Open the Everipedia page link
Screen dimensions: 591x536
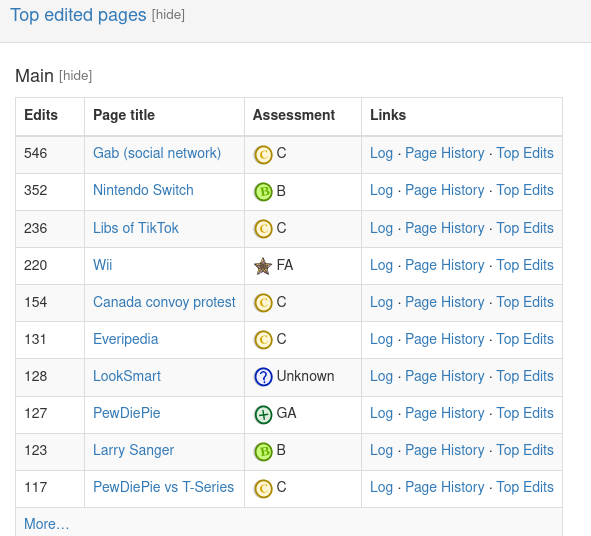coord(126,339)
